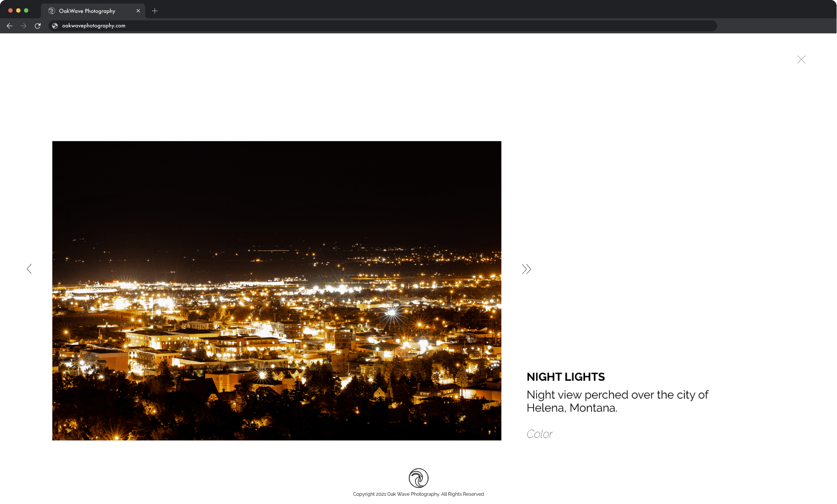This screenshot has height=504, width=837.
Task: Click the yellow minimize traffic light button
Action: (x=19, y=10)
